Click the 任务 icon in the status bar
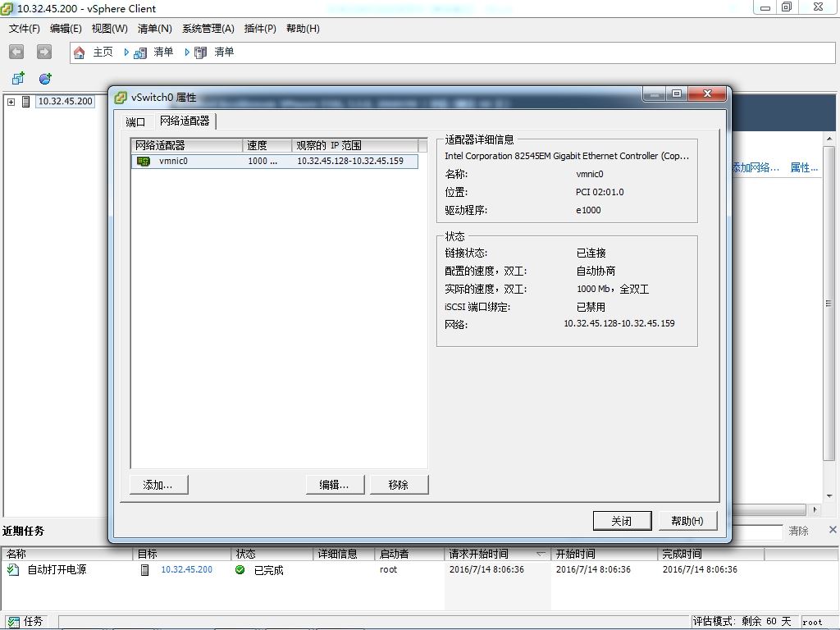Screen dimensions: 840x630 pyautogui.click(x=13, y=622)
